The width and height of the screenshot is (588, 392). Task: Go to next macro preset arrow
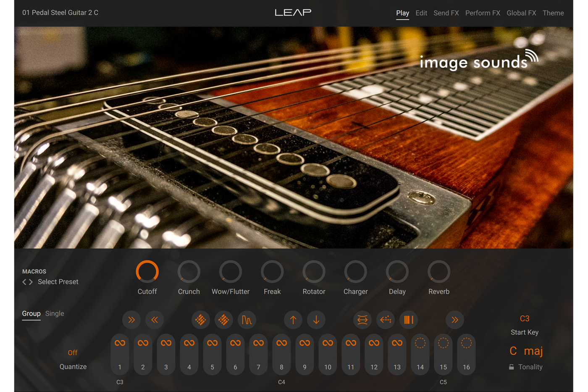31,282
